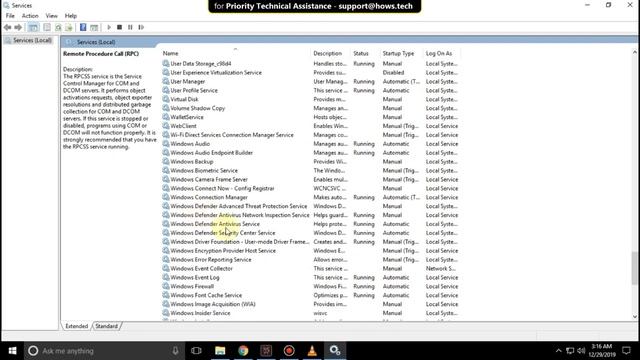Select Windows Backup service

(x=310, y=162)
